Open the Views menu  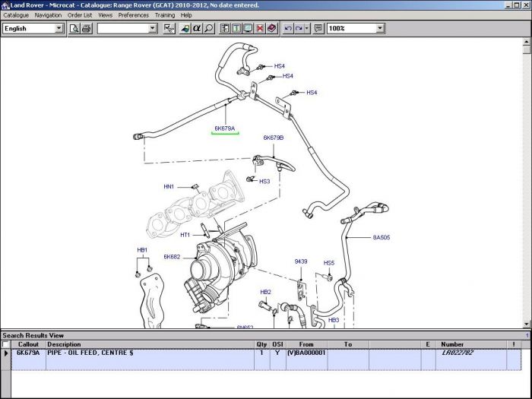[105, 15]
